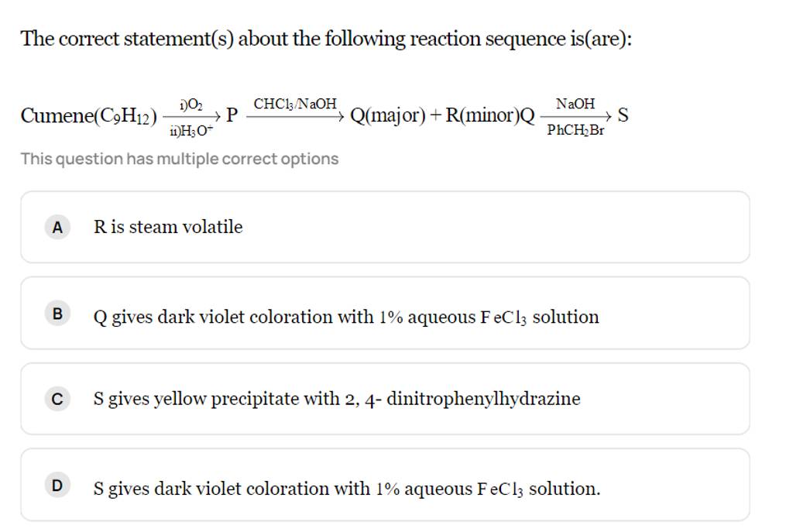
Task: Select the option about S giving violet coloration
Action: click(346, 489)
